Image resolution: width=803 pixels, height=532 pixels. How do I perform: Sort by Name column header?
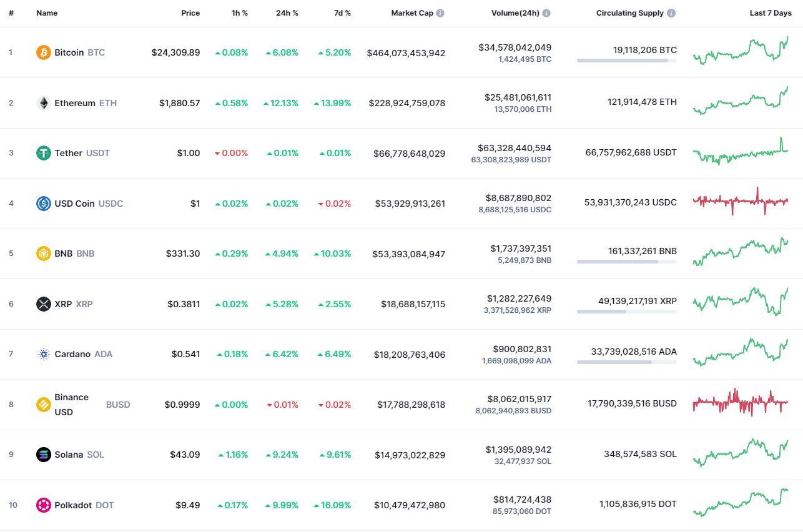click(x=47, y=13)
